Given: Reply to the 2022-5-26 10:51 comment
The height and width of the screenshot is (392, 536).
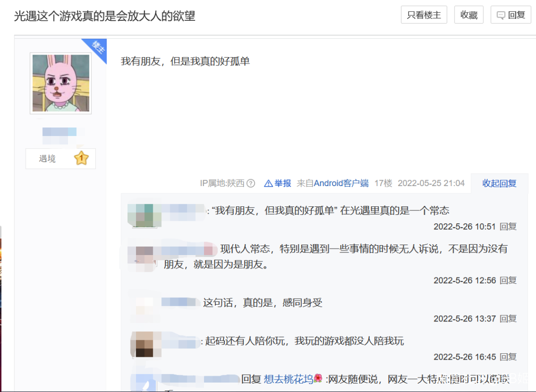Looking at the screenshot, I should [508, 227].
